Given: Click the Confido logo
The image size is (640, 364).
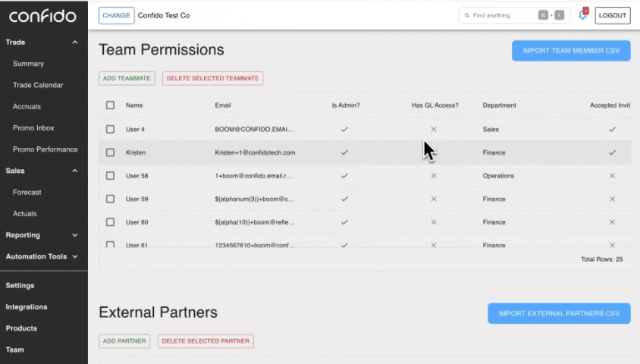Looking at the screenshot, I should pyautogui.click(x=42, y=16).
